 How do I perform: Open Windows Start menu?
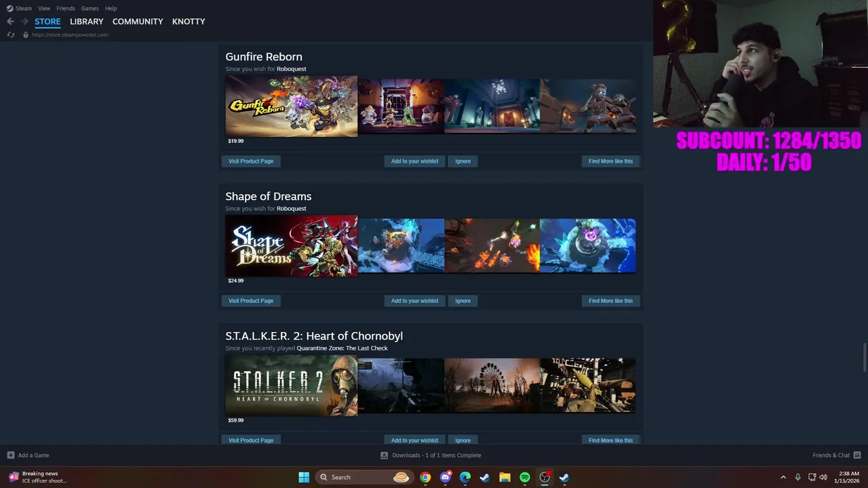(x=304, y=477)
